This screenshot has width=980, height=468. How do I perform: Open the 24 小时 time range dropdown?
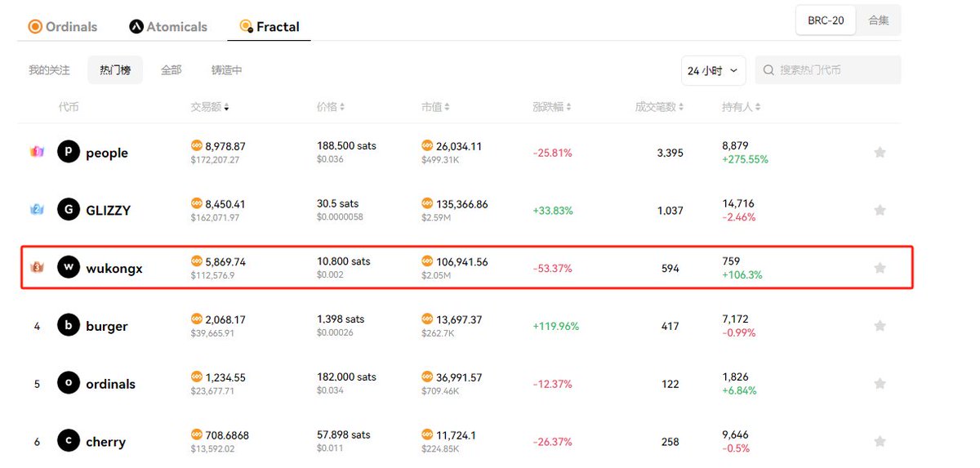[x=713, y=70]
